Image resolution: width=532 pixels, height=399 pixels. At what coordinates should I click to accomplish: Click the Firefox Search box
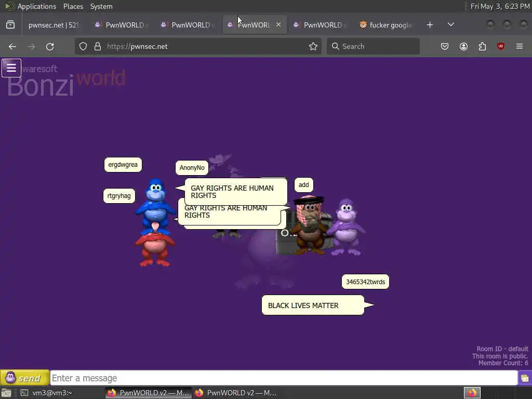(373, 46)
